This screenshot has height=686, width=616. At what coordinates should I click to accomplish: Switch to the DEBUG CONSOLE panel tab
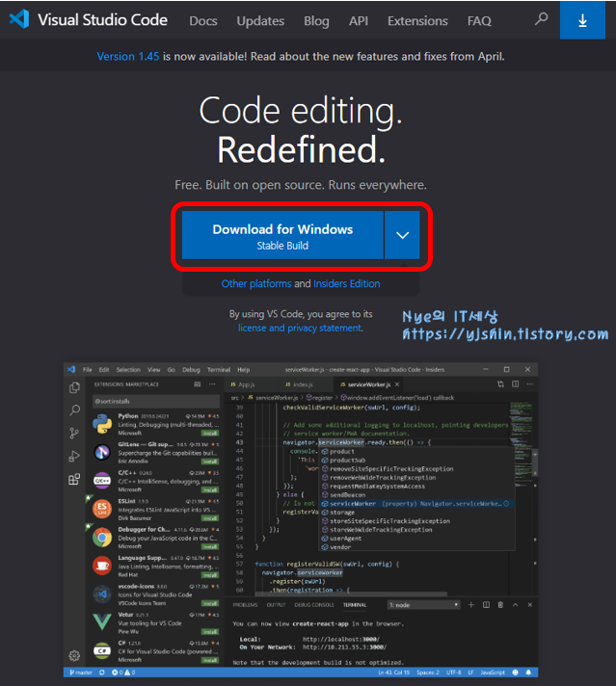(314, 605)
